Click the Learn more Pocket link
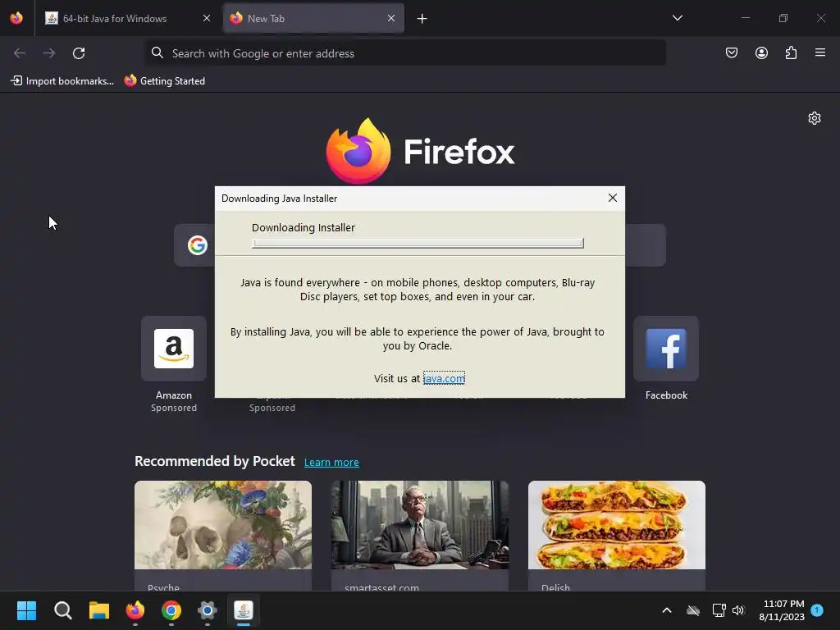The image size is (840, 630). [x=331, y=462]
